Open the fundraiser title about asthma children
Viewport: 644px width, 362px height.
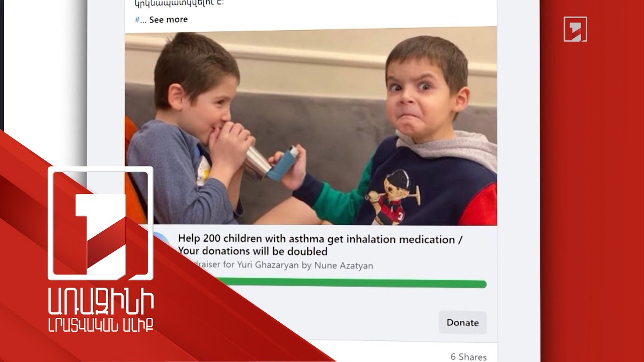click(320, 245)
